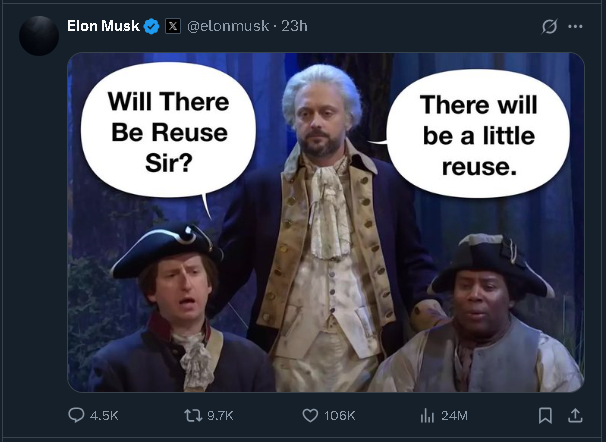606x442 pixels.
Task: Click the 106K likes count
Action: [x=340, y=415]
